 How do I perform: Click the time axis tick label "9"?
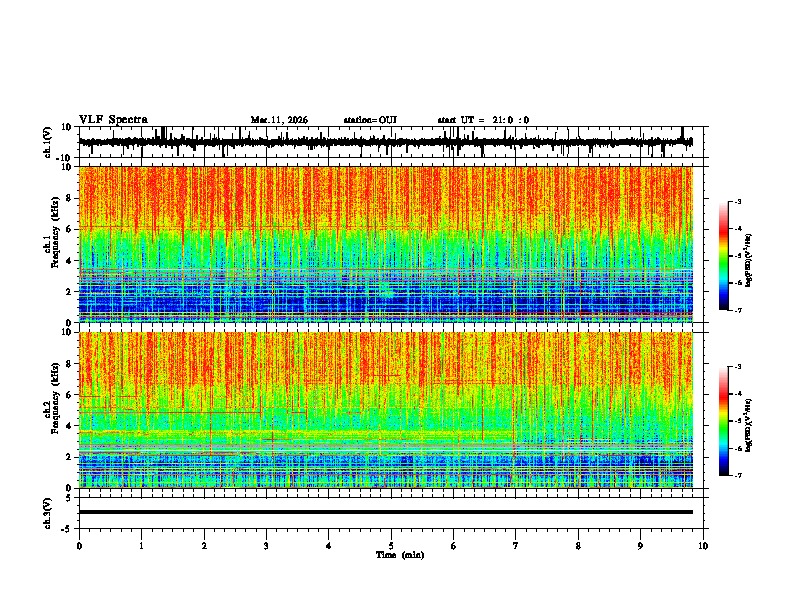pyautogui.click(x=640, y=546)
